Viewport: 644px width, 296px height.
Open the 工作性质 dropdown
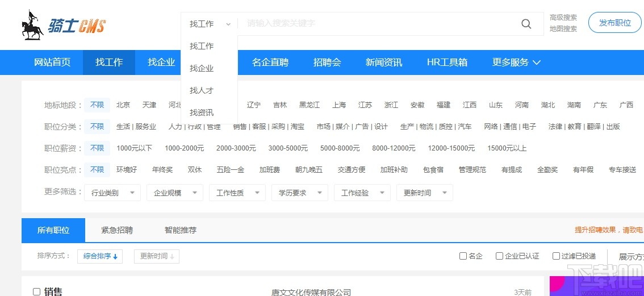(237, 193)
